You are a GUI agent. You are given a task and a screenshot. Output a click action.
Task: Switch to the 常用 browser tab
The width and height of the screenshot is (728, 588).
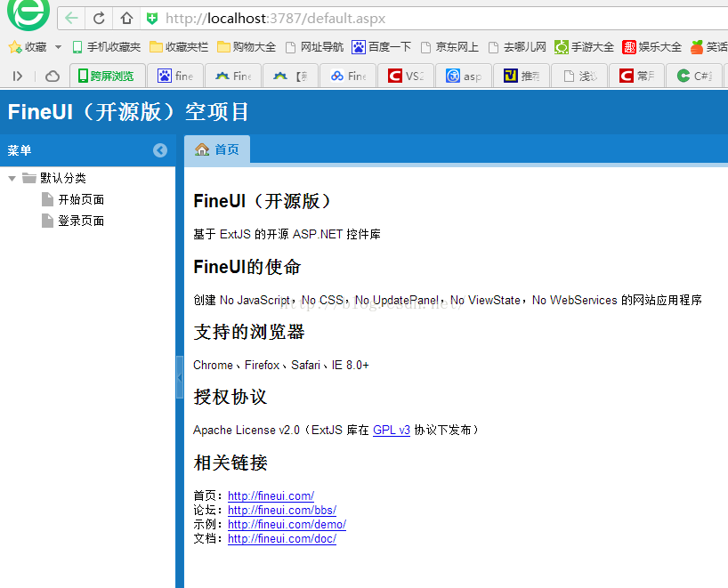coord(636,76)
